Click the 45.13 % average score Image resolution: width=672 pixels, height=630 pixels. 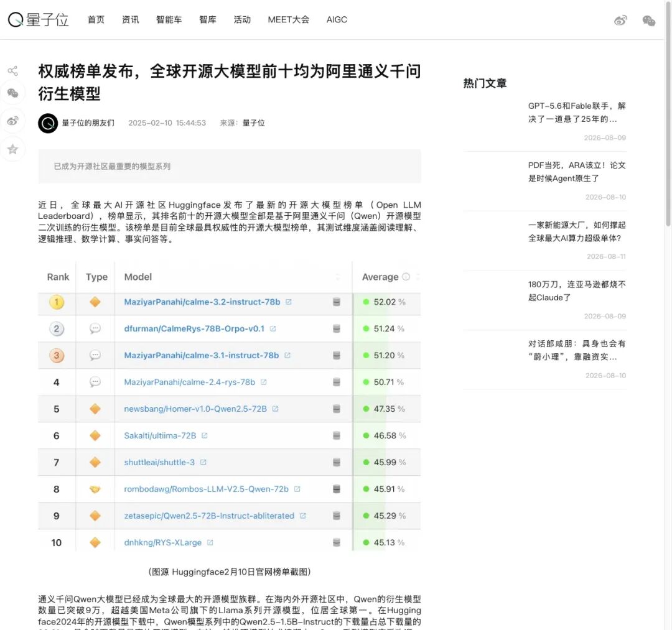point(389,542)
